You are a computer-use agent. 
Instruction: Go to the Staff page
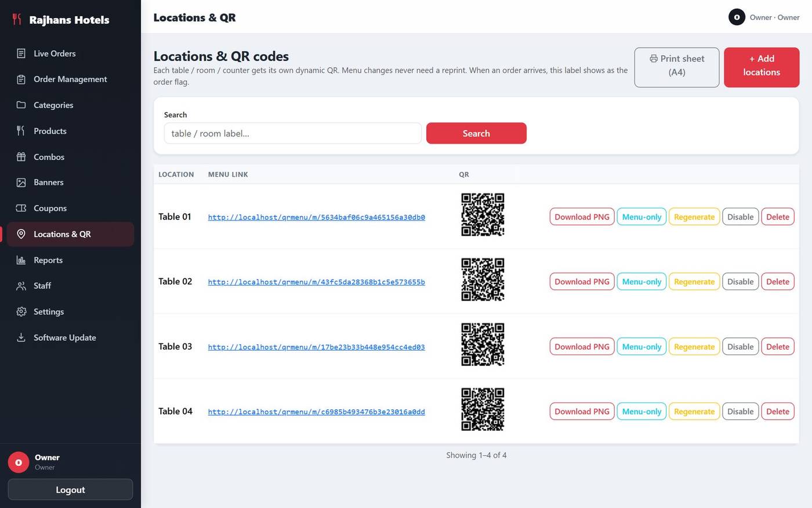70,286
